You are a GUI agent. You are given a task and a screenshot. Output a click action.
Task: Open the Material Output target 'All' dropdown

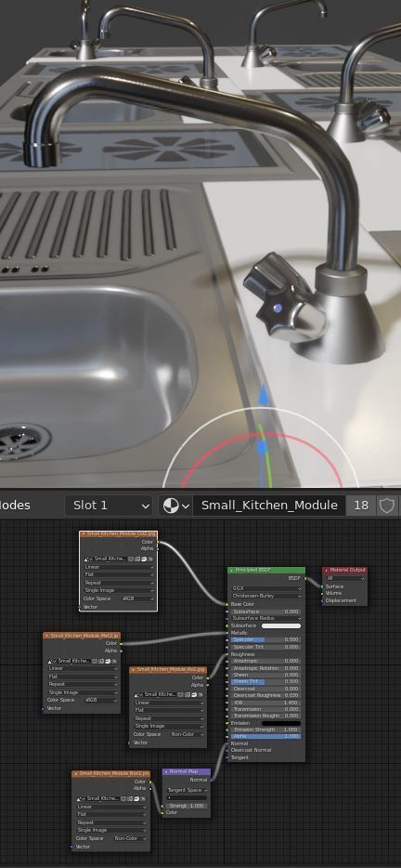click(x=345, y=578)
